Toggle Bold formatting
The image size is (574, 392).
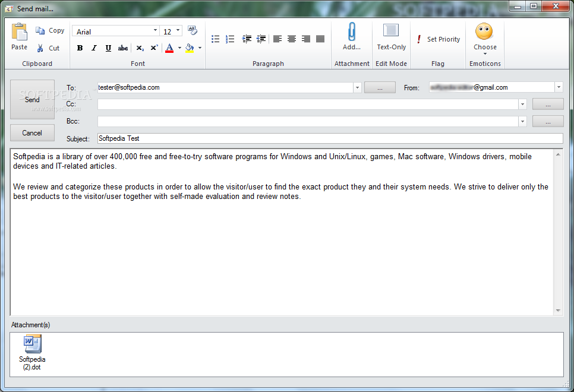click(80, 48)
